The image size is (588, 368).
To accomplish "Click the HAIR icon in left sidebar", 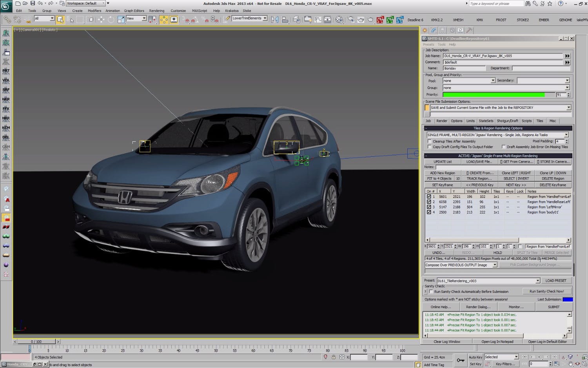I will (x=6, y=99).
